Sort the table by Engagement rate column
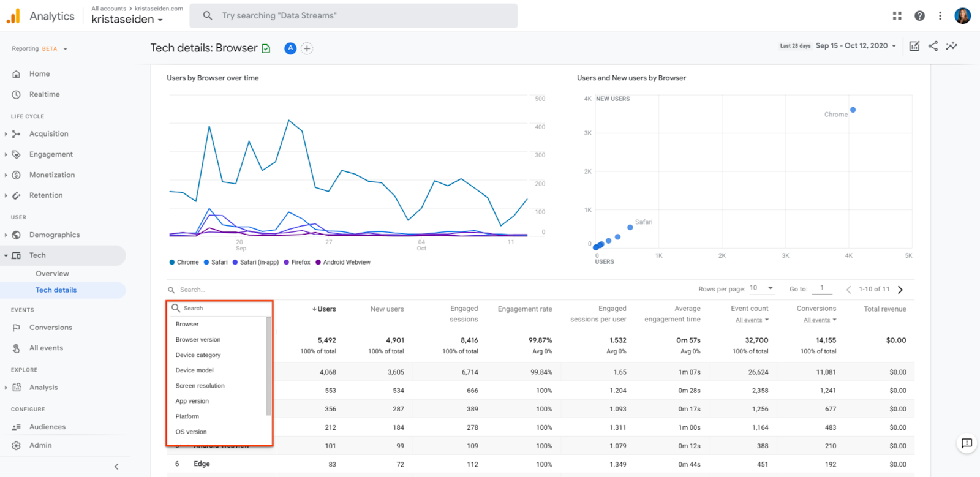This screenshot has width=980, height=477. 525,309
